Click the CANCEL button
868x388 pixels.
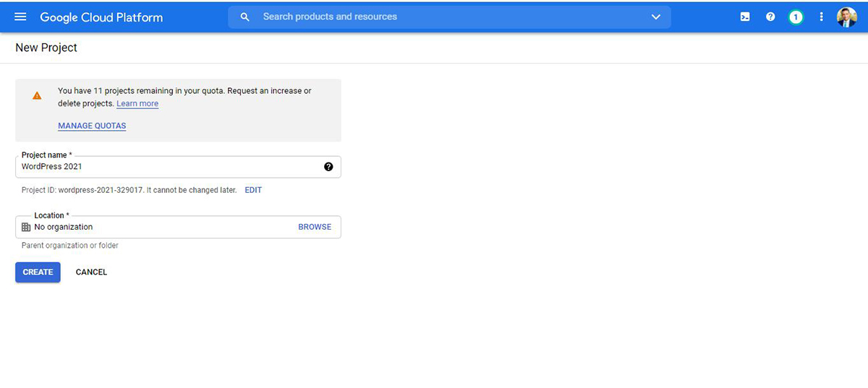point(91,272)
